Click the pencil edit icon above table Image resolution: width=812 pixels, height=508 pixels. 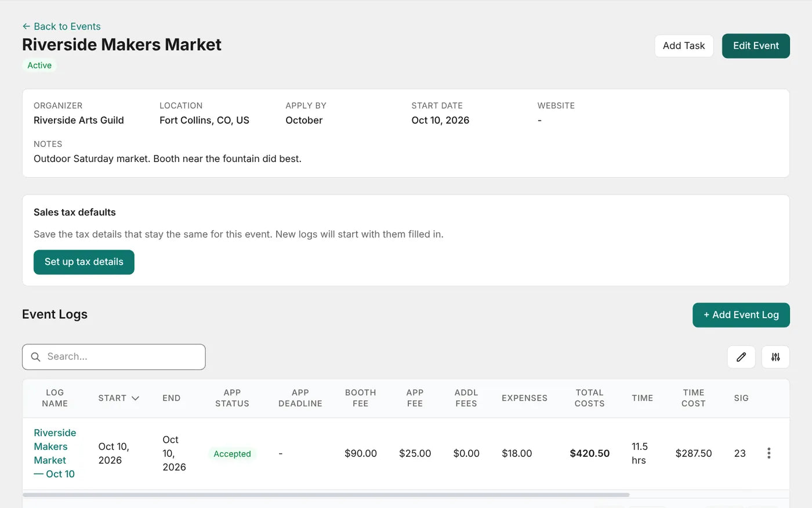click(x=741, y=357)
